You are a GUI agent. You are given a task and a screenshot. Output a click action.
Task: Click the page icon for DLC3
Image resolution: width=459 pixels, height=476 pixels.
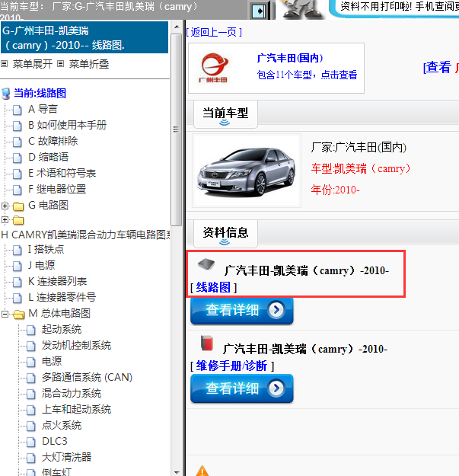[31, 442]
